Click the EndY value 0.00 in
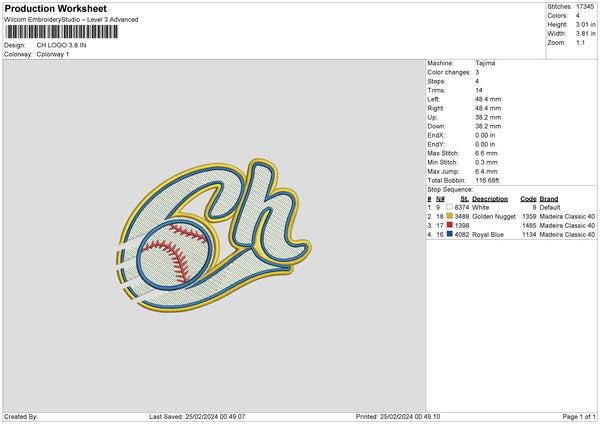 tap(485, 144)
